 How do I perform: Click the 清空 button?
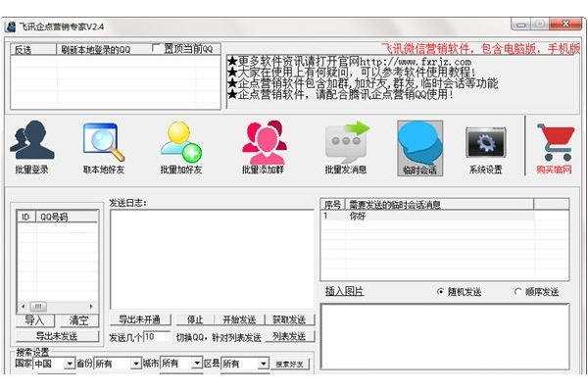78,320
